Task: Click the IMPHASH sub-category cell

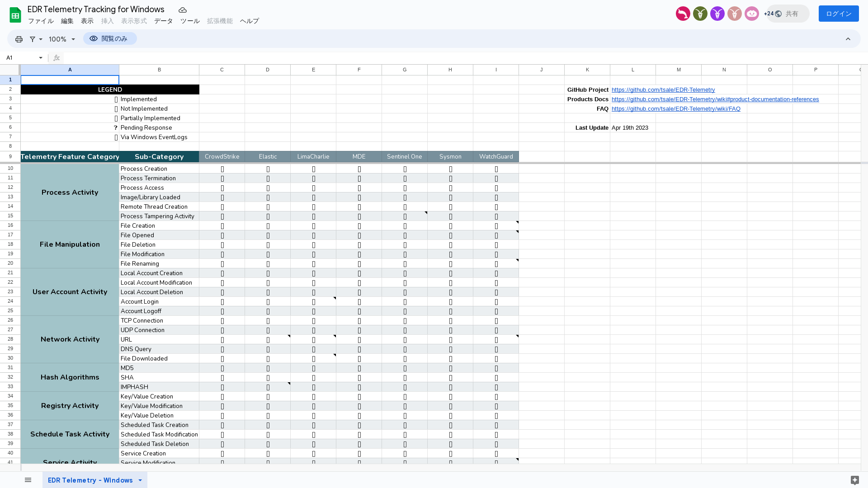Action: [x=159, y=387]
